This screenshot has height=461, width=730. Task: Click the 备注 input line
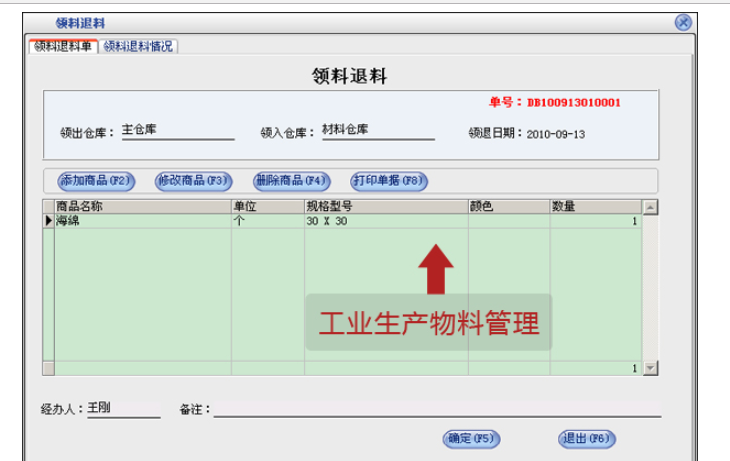(437, 409)
